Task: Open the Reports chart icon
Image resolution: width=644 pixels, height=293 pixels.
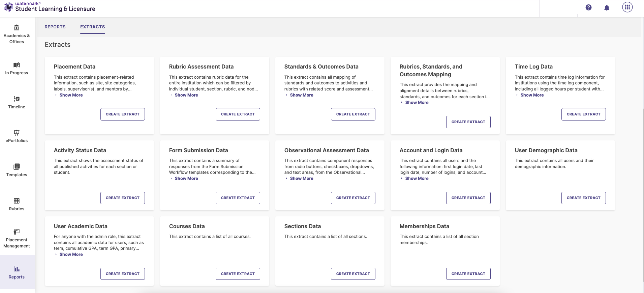Action: pyautogui.click(x=17, y=269)
